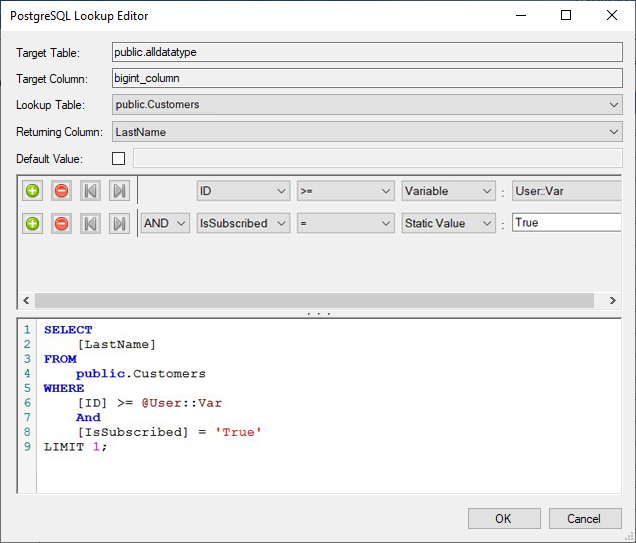The height and width of the screenshot is (543, 636).
Task: Move ID condition row to last
Action: [119, 191]
